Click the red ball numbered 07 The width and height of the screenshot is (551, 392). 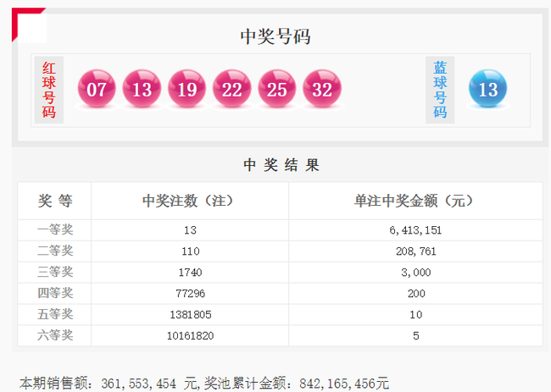coord(97,89)
